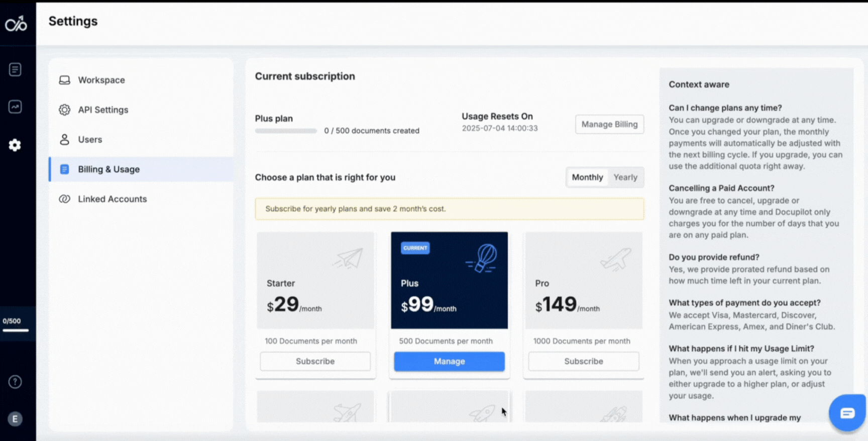The width and height of the screenshot is (868, 441).
Task: Click the hot air balloon Plus icon
Action: pyautogui.click(x=482, y=258)
